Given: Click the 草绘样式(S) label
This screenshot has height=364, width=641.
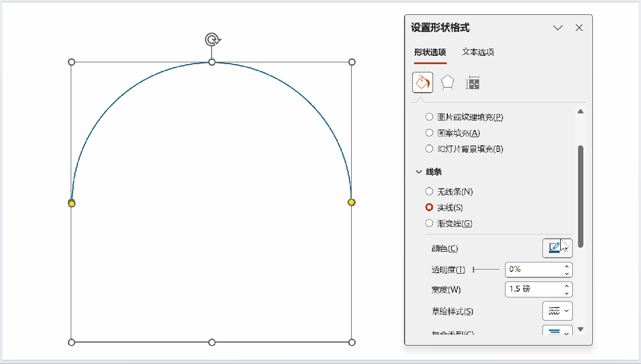Looking at the screenshot, I should pos(452,311).
